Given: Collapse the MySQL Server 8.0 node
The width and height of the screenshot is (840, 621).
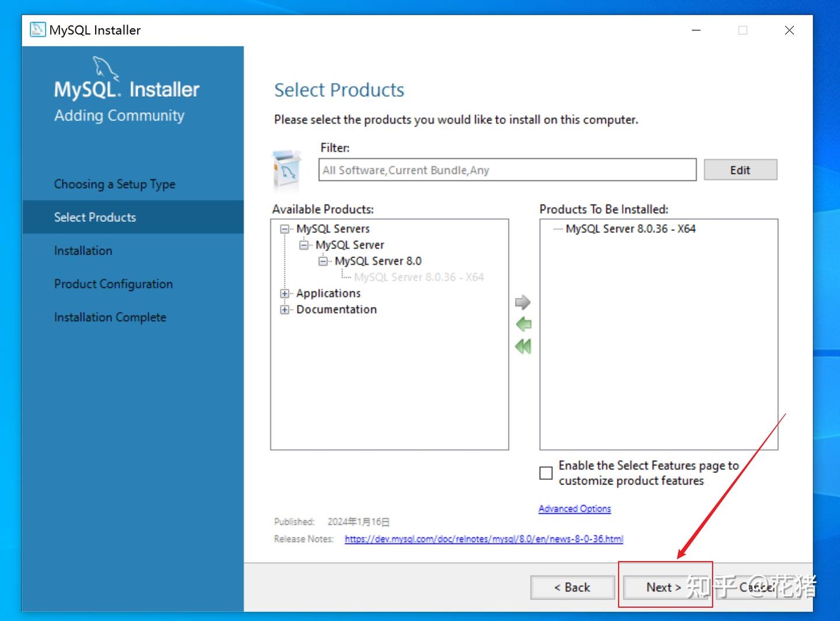Looking at the screenshot, I should point(323,261).
